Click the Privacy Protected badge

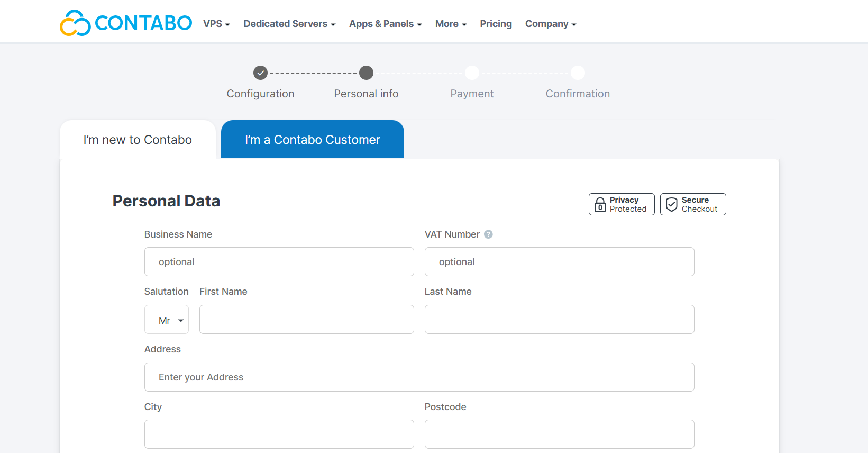click(x=622, y=204)
